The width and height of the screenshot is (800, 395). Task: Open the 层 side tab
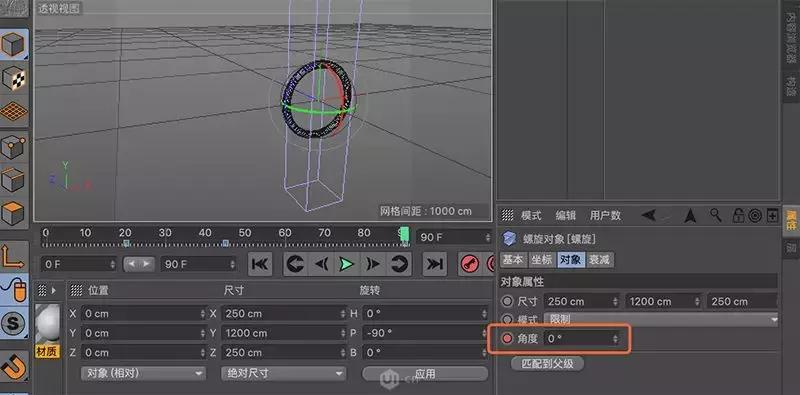point(791,248)
